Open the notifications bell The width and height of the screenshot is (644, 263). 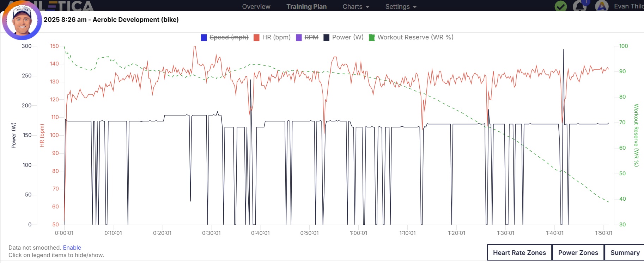click(x=579, y=7)
